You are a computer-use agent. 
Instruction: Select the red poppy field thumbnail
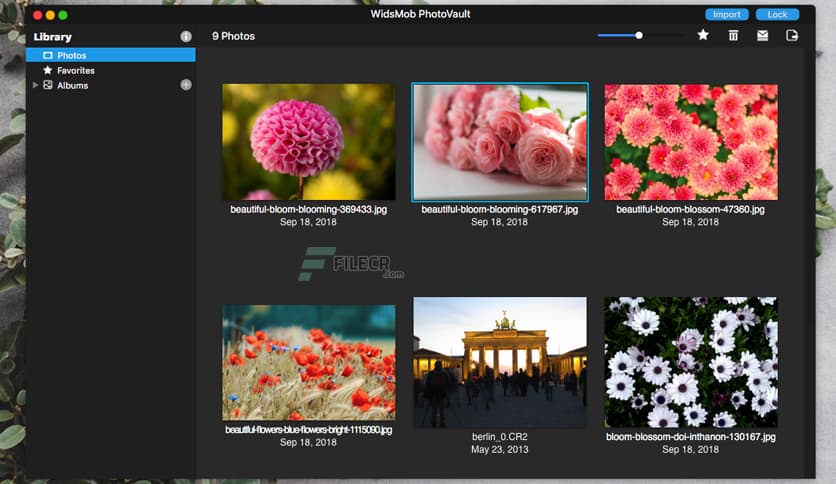309,362
